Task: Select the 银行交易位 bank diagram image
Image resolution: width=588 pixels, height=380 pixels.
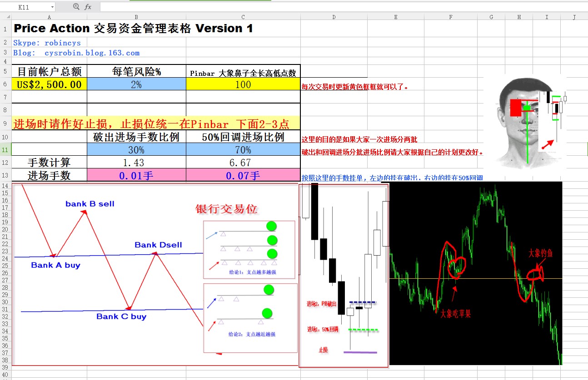Action: (x=155, y=274)
